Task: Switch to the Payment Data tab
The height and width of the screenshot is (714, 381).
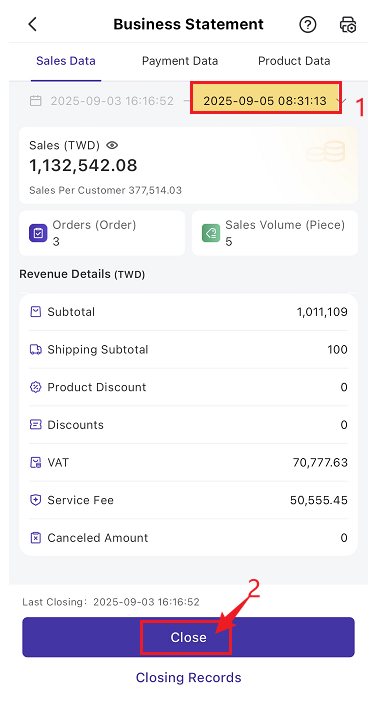Action: (180, 61)
